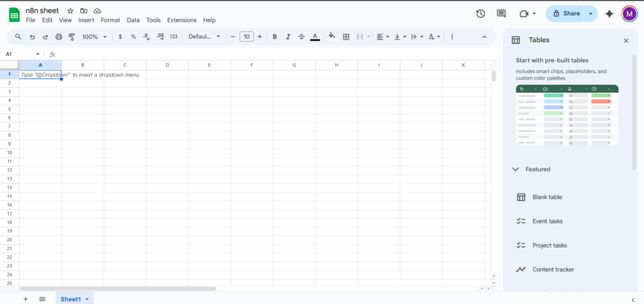This screenshot has width=644, height=304.
Task: Toggle strikethrough formatting
Action: [x=301, y=37]
